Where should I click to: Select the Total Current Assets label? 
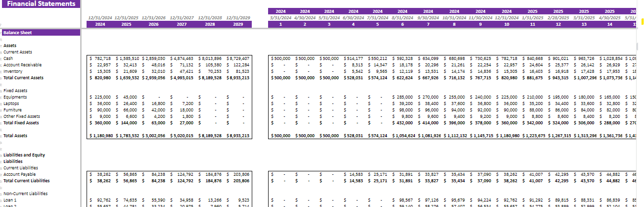click(x=24, y=78)
